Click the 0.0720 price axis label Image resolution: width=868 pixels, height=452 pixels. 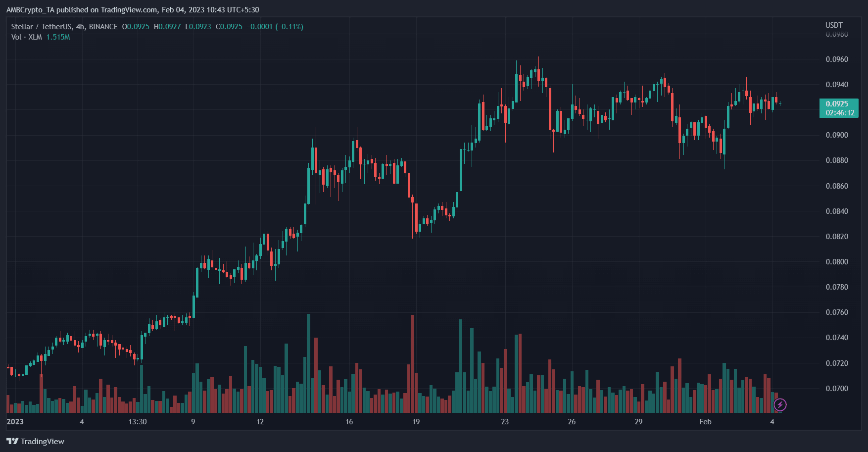point(837,363)
